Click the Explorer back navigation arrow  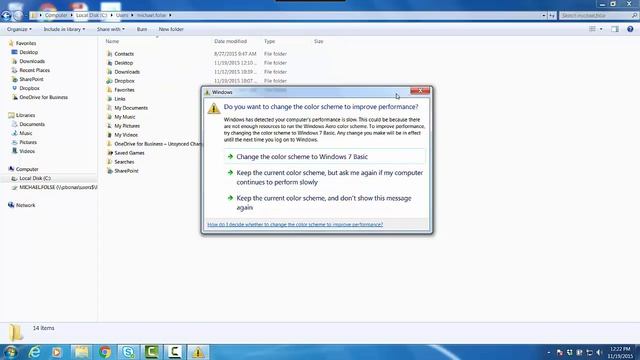tap(6, 16)
